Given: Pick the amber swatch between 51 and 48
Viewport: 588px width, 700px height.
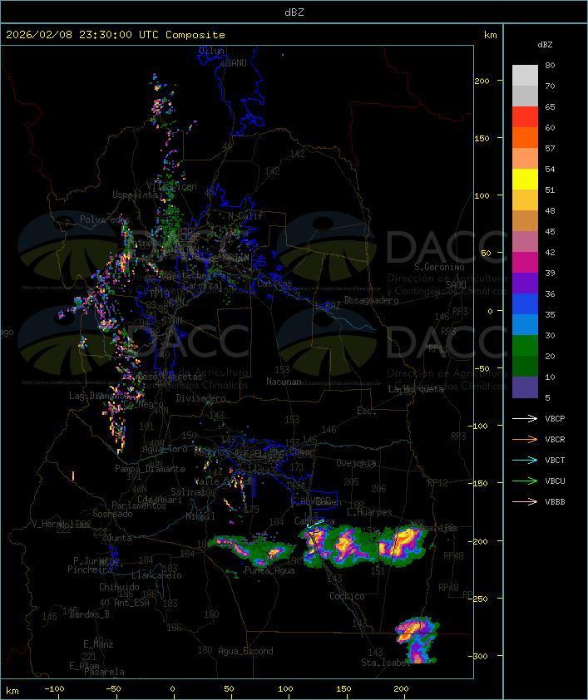Looking at the screenshot, I should (x=525, y=200).
